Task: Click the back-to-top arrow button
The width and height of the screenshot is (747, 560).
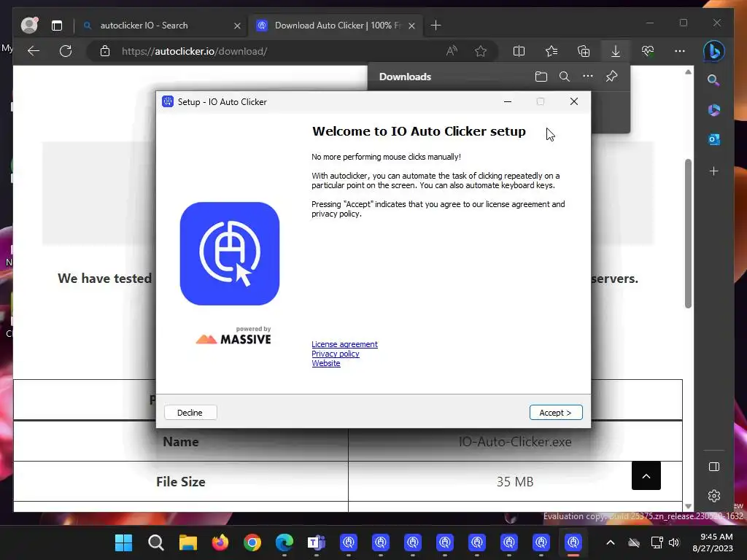Action: (x=646, y=475)
